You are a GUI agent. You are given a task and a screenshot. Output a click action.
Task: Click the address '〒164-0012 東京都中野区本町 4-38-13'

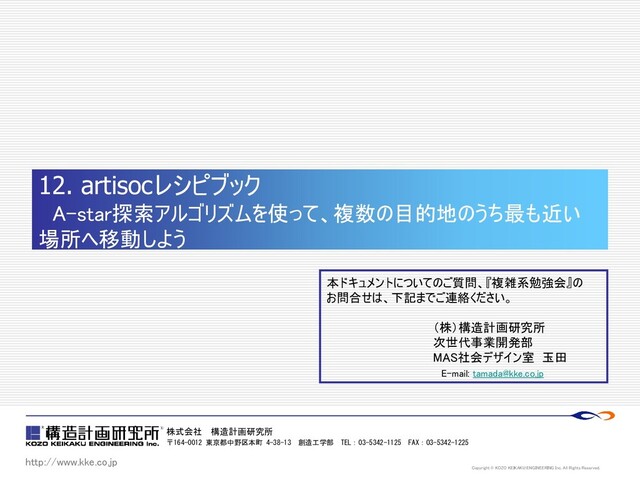click(229, 442)
